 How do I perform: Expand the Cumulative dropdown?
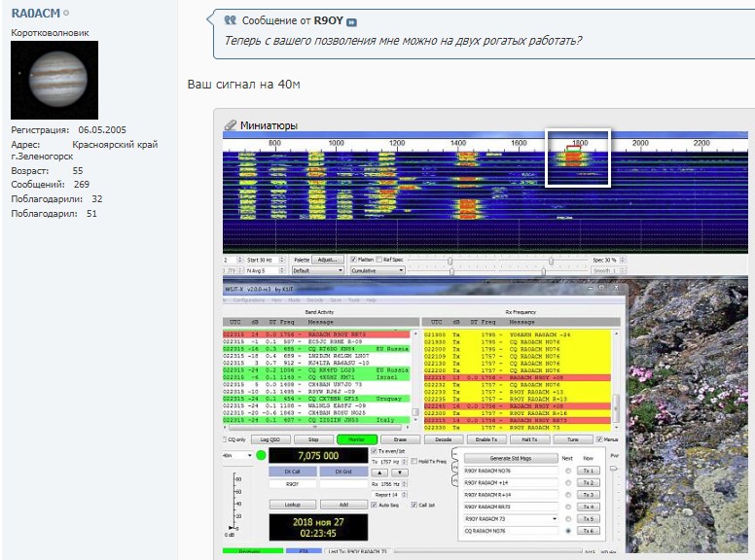click(x=376, y=271)
